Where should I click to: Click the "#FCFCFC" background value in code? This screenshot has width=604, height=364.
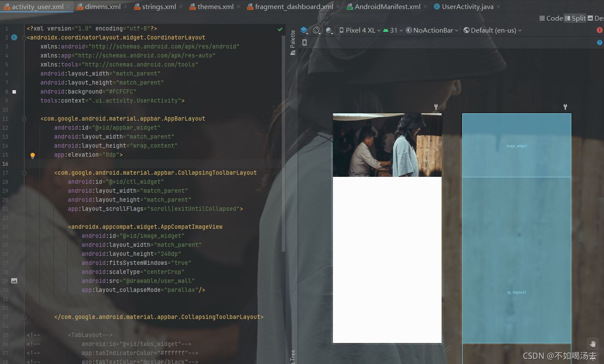121,91
